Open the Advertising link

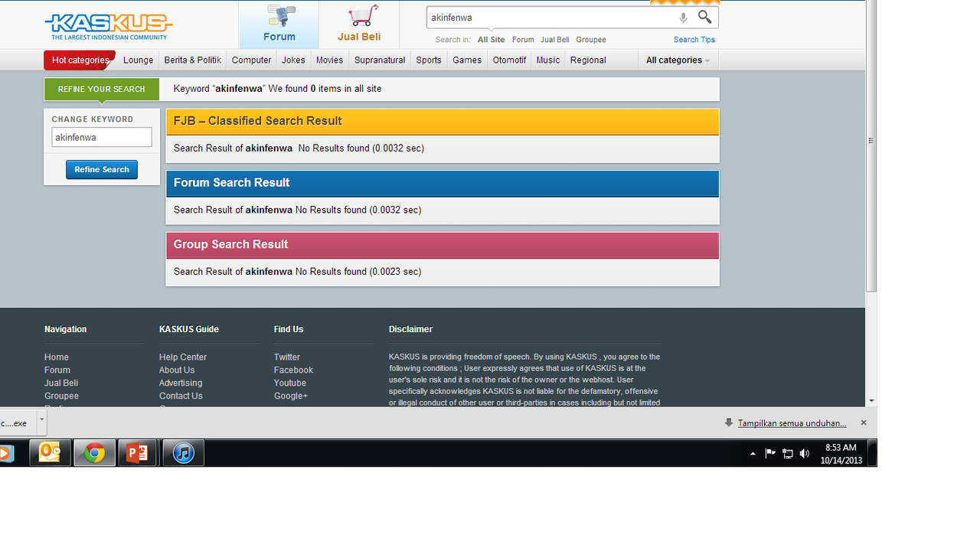pos(181,383)
